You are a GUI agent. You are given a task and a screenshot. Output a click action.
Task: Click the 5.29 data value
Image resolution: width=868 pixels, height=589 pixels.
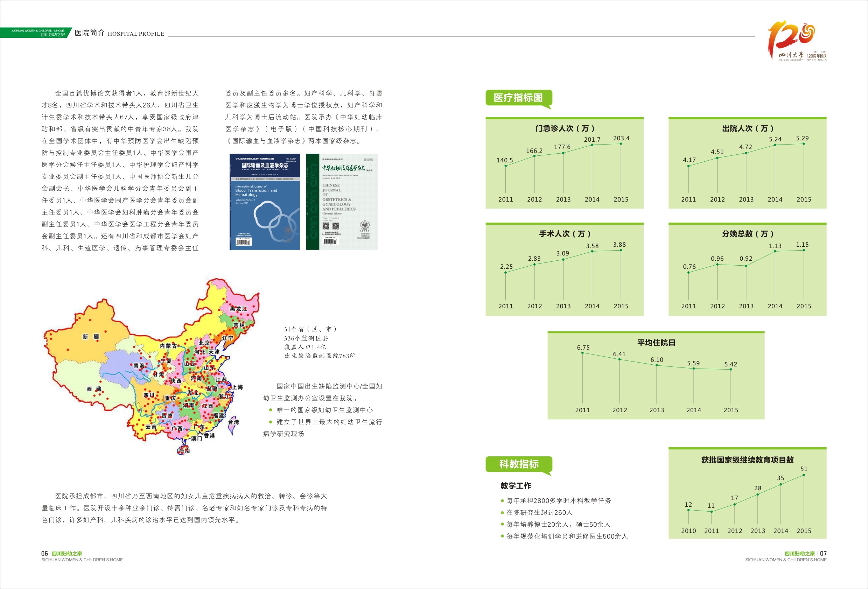[x=802, y=138]
